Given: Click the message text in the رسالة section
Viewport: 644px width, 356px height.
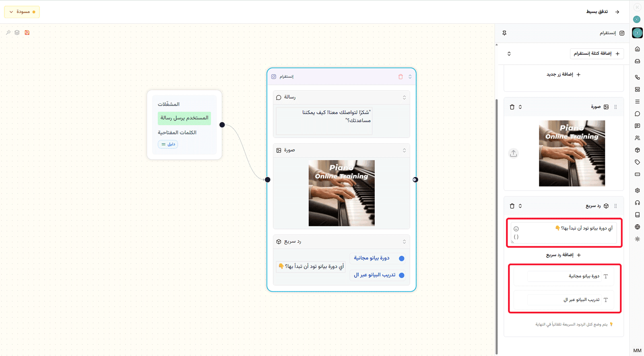Looking at the screenshot, I should click(336, 116).
